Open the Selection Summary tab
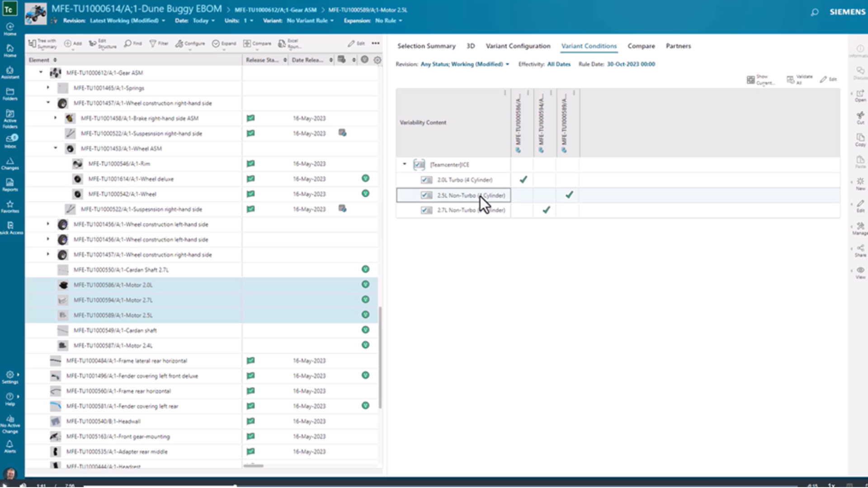 point(426,46)
